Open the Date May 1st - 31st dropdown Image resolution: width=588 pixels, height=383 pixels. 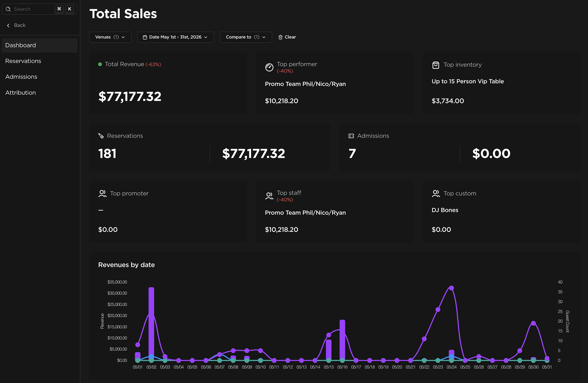pos(176,37)
